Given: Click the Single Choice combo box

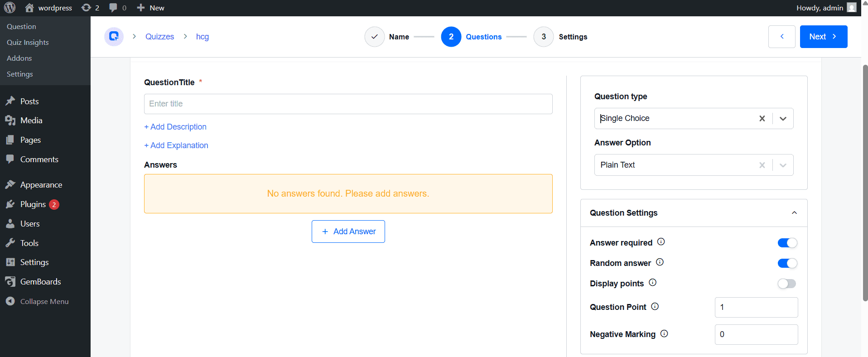Looking at the screenshot, I should [694, 119].
